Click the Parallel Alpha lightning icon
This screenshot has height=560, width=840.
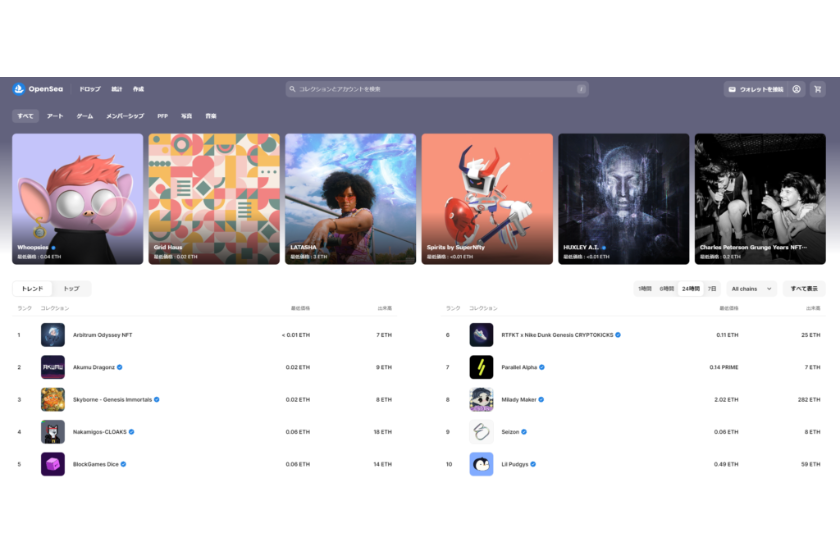(481, 367)
